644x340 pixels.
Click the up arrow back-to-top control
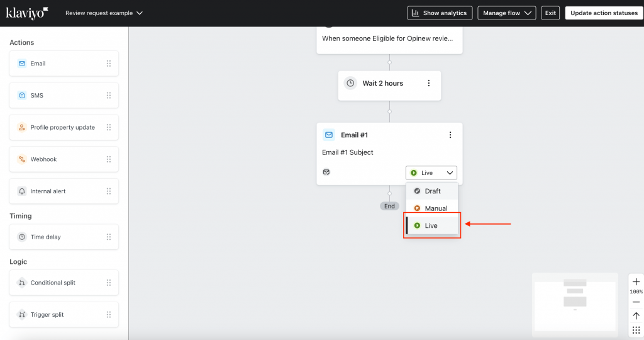[x=636, y=315]
